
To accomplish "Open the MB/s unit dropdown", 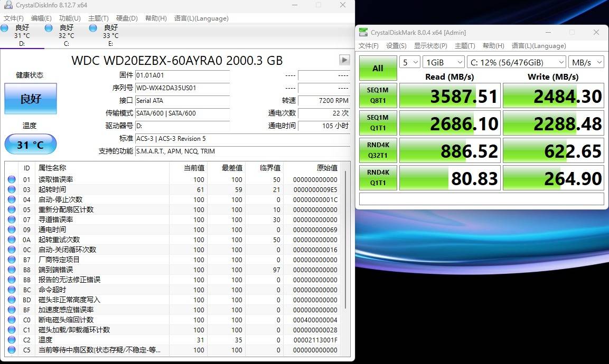I will click(586, 62).
